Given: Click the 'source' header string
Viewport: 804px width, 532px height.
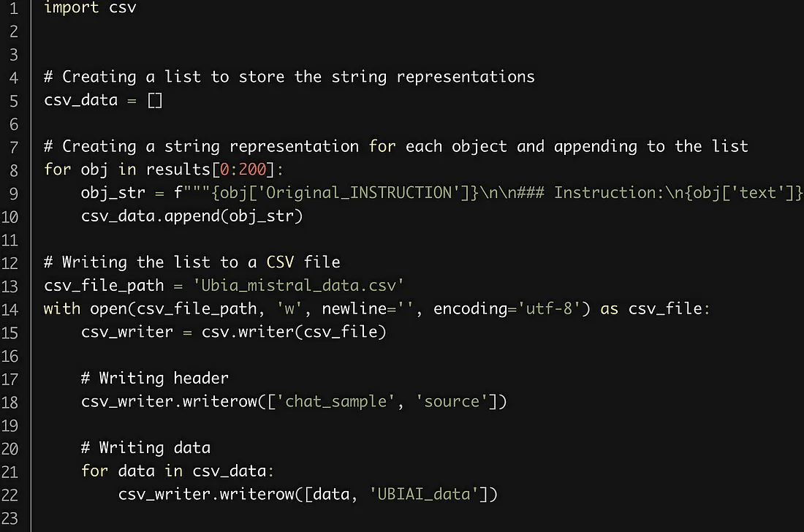Looking at the screenshot, I should [451, 401].
